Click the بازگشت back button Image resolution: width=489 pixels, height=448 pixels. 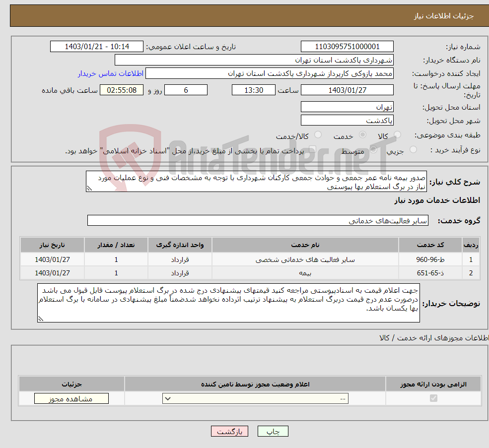(229, 431)
